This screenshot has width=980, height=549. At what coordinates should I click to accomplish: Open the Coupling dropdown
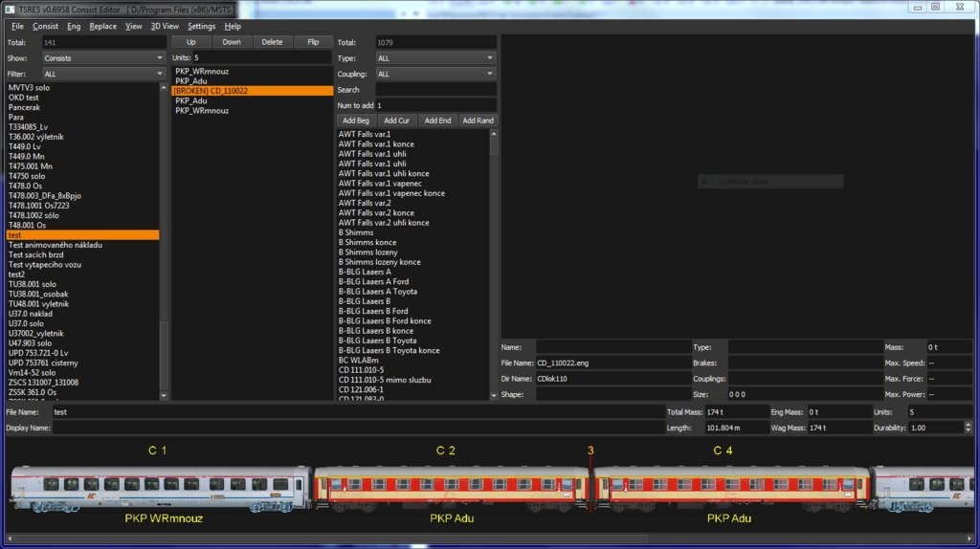pos(435,74)
